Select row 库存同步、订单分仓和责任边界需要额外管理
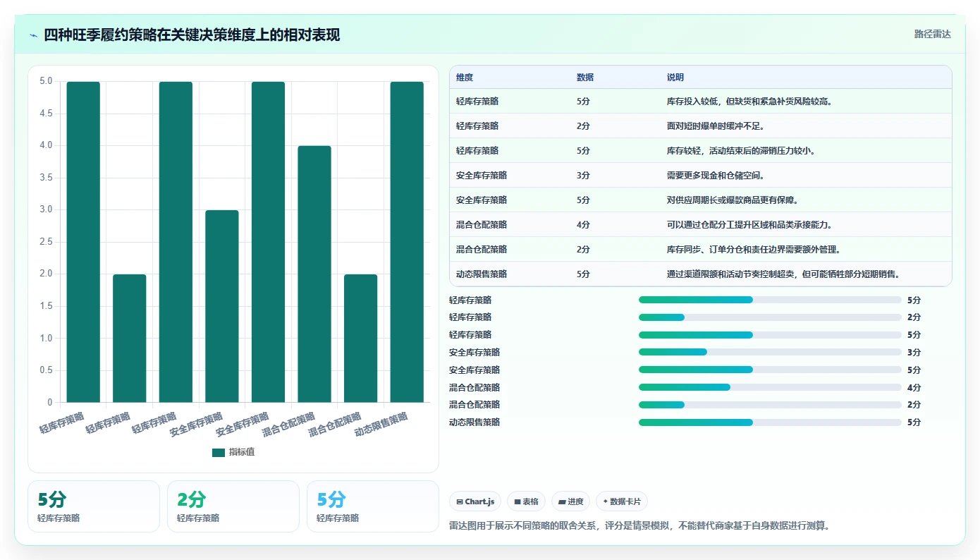 pos(701,250)
